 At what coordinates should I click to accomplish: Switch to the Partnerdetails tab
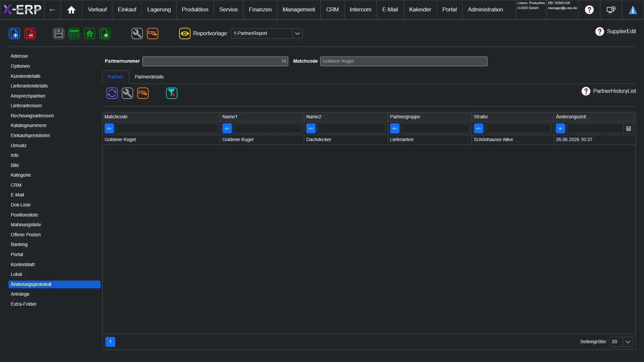149,77
